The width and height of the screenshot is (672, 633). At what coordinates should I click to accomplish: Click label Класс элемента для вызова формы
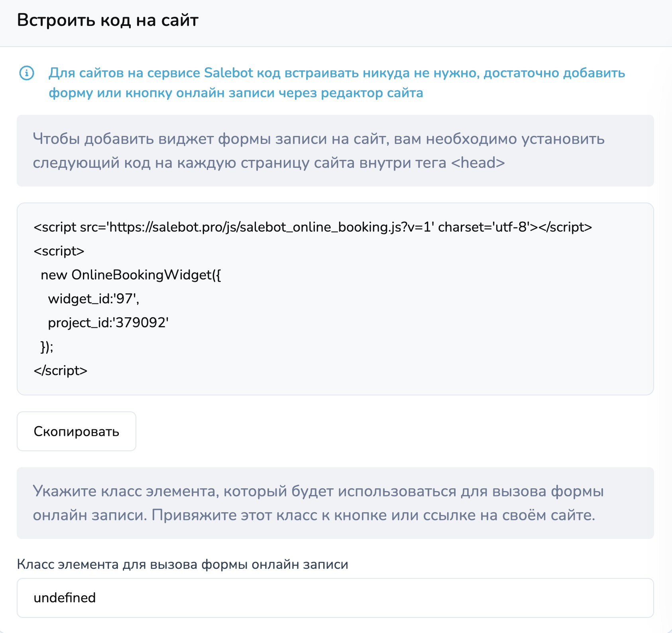coord(183,564)
